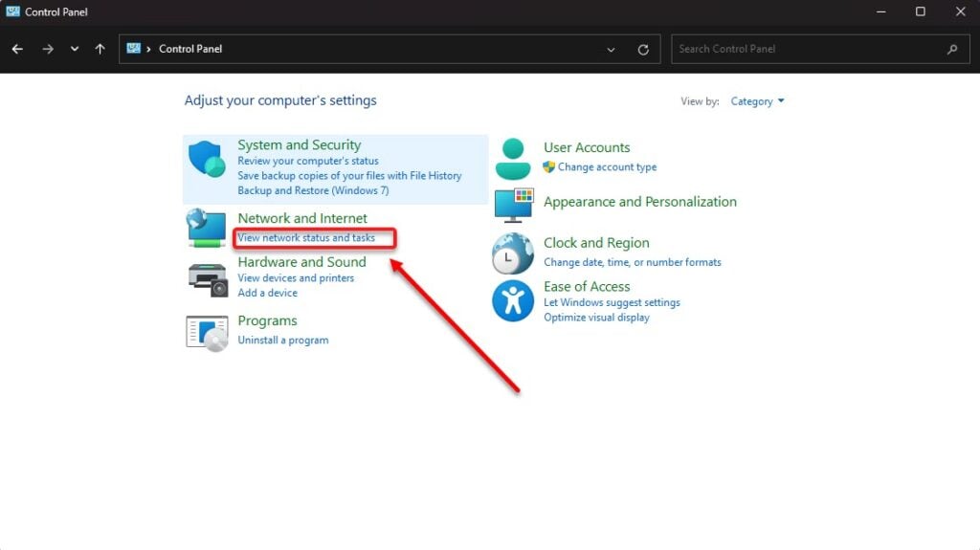Screen dimensions: 980x550
Task: Click the Hardware and Sound printer icon
Action: [207, 277]
